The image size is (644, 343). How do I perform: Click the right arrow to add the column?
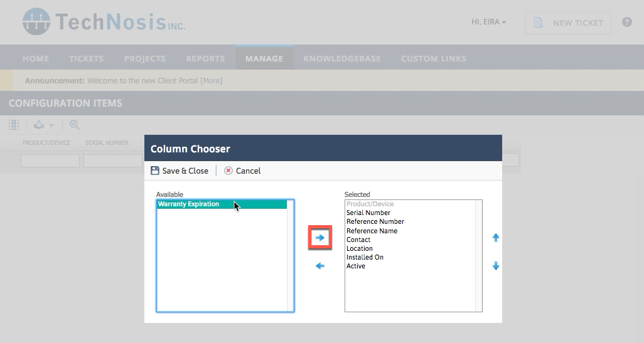pyautogui.click(x=320, y=238)
